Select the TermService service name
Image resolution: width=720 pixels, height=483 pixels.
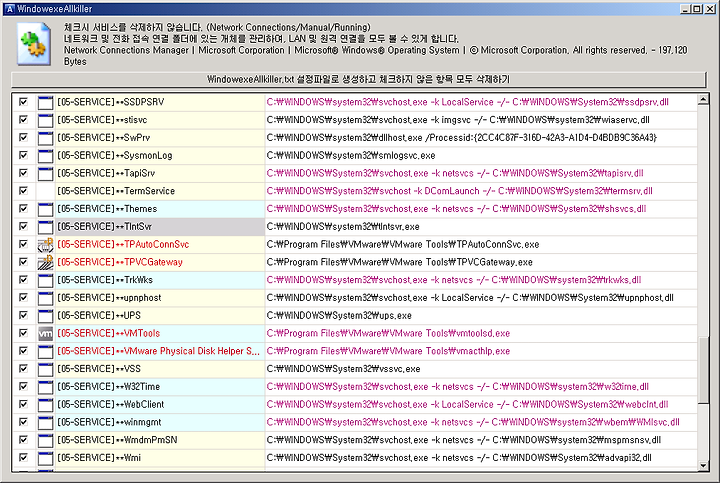116,191
